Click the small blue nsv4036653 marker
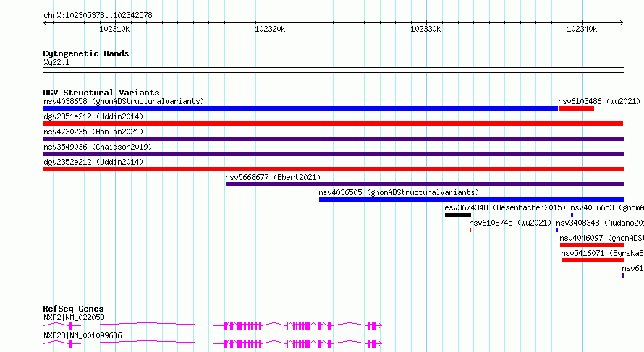644x352 pixels. tap(572, 215)
